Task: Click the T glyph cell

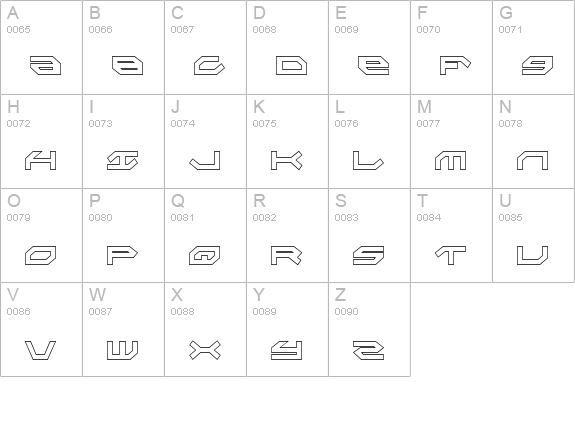Action: pos(451,235)
